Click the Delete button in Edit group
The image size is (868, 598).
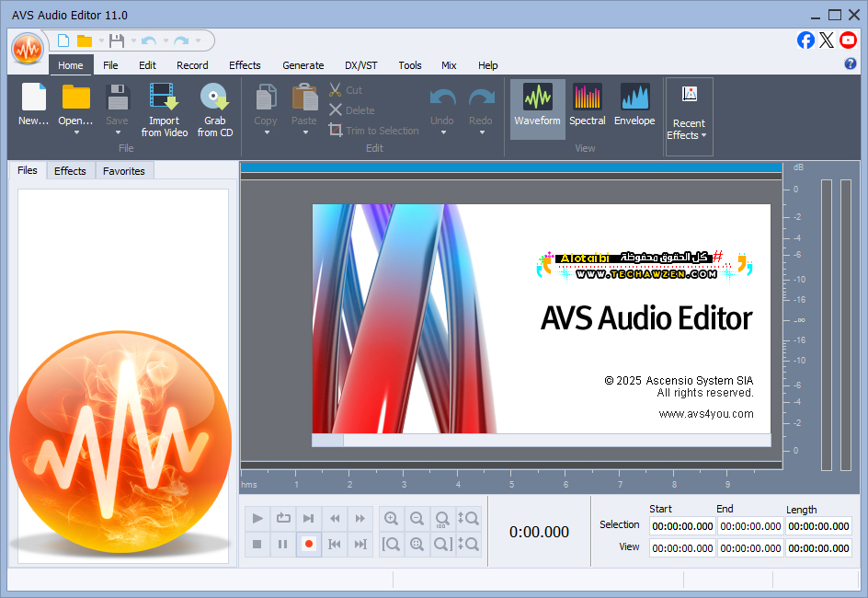point(351,110)
